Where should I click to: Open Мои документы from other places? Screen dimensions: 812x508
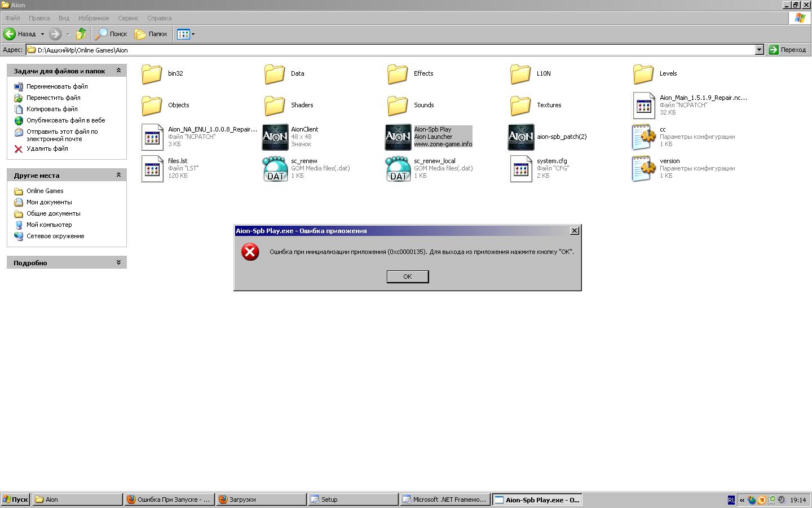(49, 202)
